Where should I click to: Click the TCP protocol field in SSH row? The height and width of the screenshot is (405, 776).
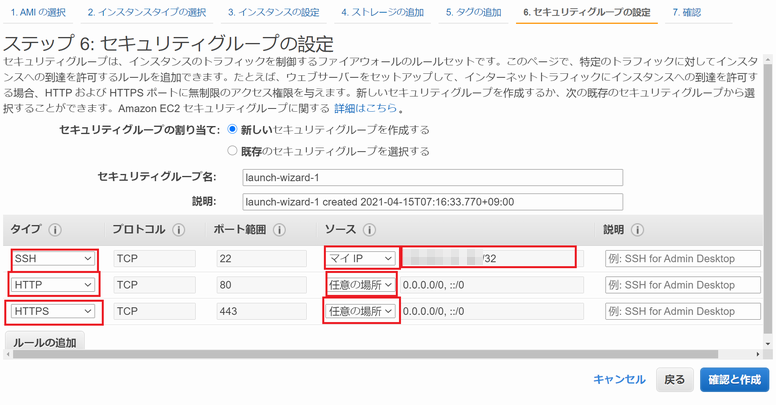click(x=154, y=258)
